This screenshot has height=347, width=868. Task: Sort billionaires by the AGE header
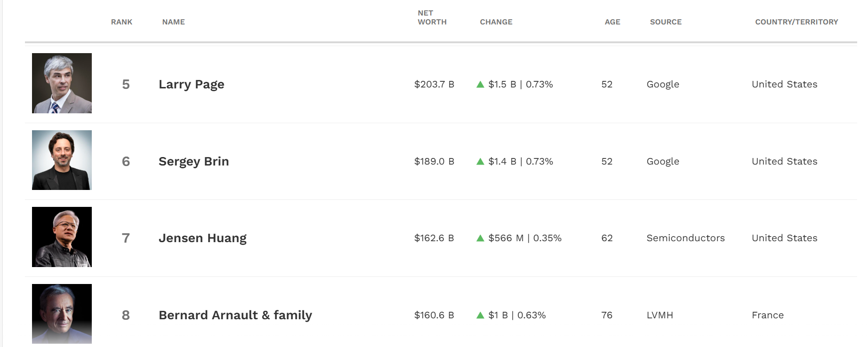(x=612, y=22)
